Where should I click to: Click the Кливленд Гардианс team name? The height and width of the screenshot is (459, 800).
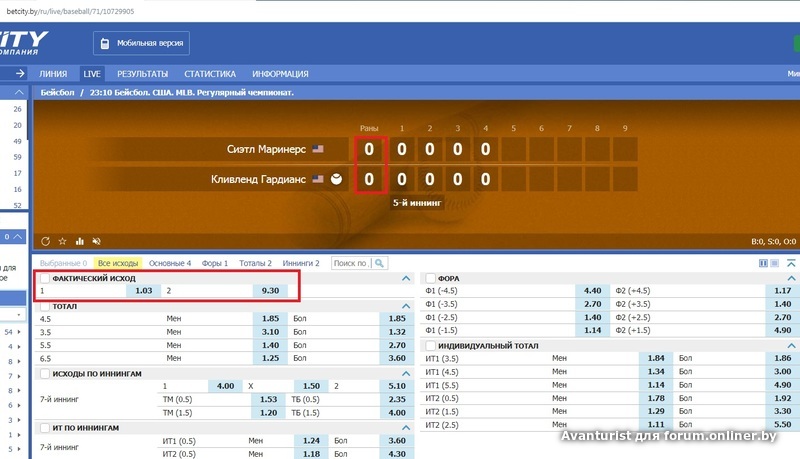pyautogui.click(x=258, y=180)
